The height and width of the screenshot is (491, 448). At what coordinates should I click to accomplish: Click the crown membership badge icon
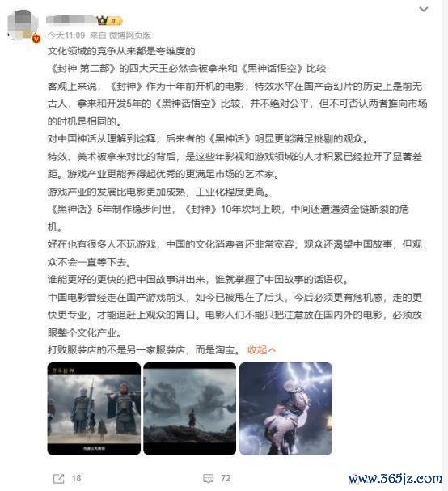[102, 21]
